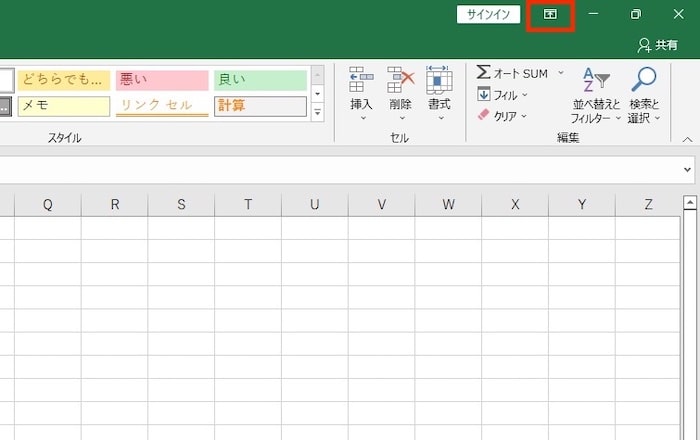700x440 pixels.
Task: Select column S header
Action: click(x=181, y=205)
